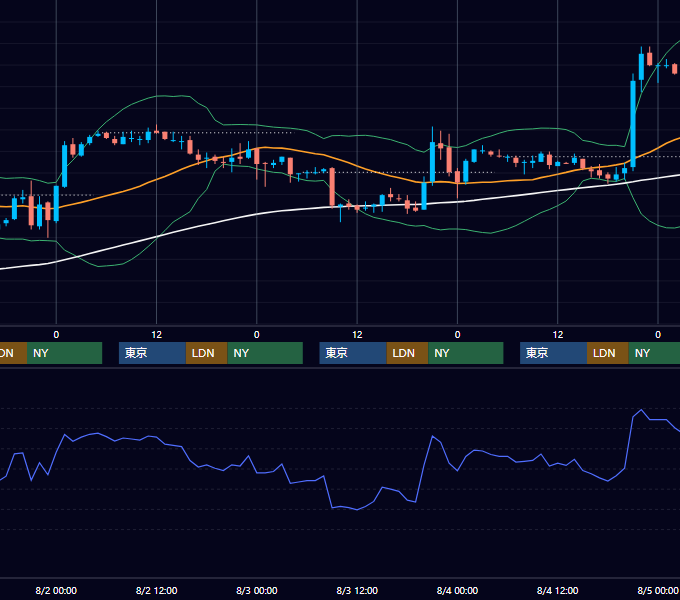Click the large red candle before 8/3 noon
Screen dimensions: 680x600
(x=332, y=187)
